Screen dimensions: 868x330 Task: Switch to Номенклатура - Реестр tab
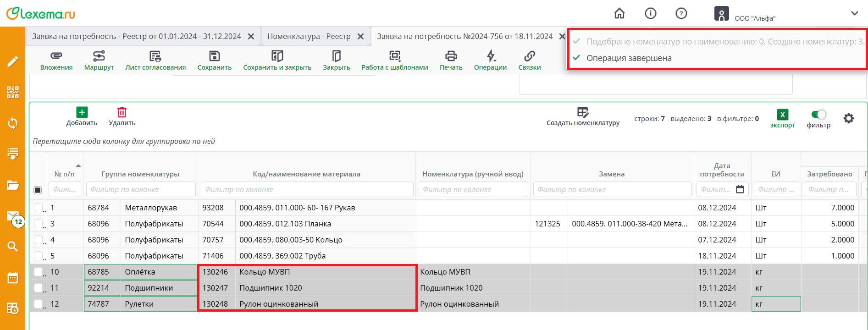[x=309, y=36]
